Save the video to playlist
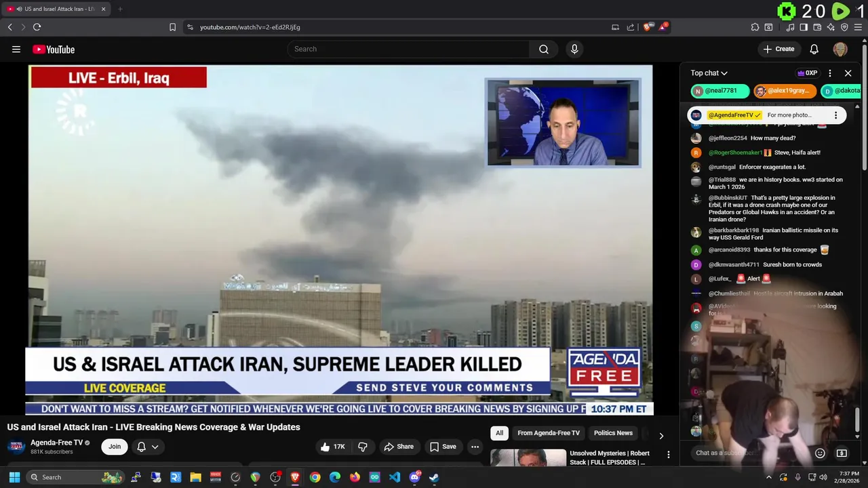 (443, 447)
